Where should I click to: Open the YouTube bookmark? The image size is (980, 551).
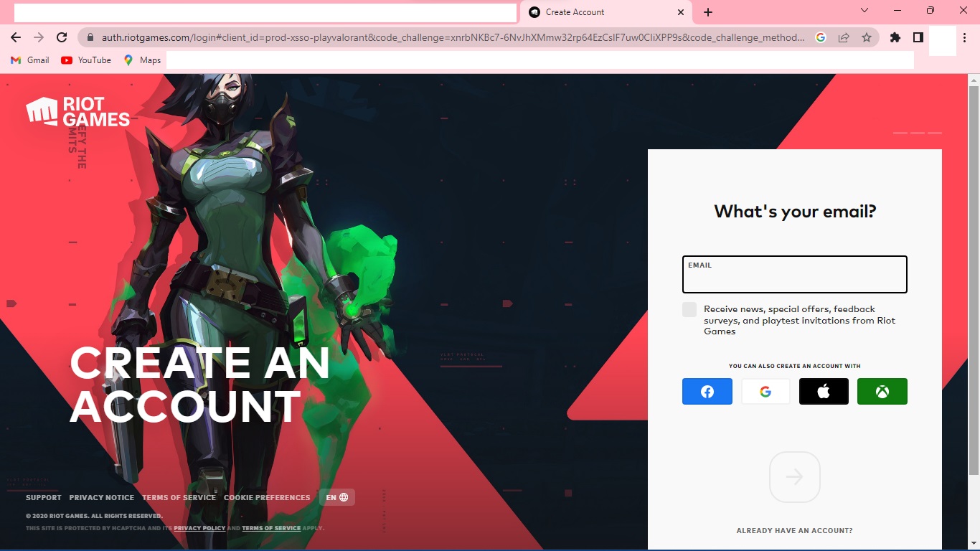[85, 60]
